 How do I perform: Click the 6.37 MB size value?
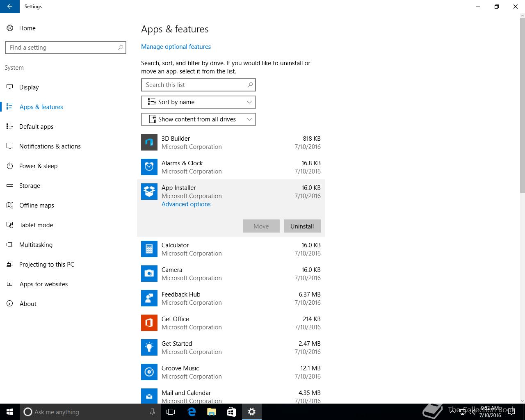point(310,294)
